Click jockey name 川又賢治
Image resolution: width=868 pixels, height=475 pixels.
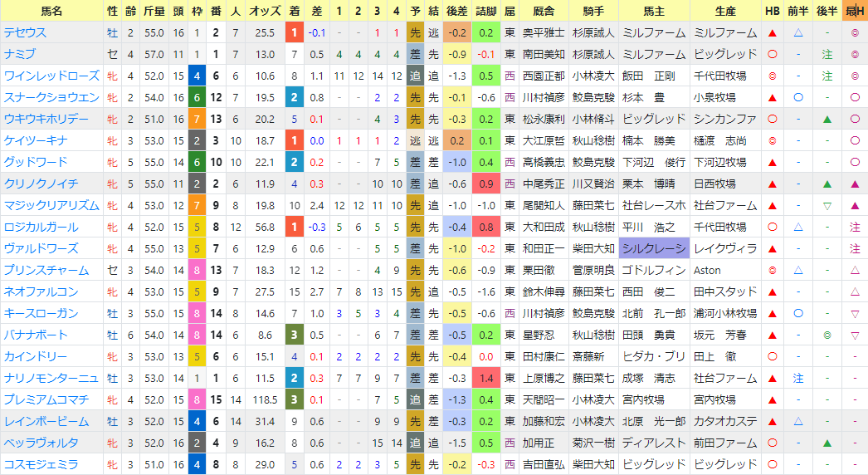pyautogui.click(x=593, y=184)
